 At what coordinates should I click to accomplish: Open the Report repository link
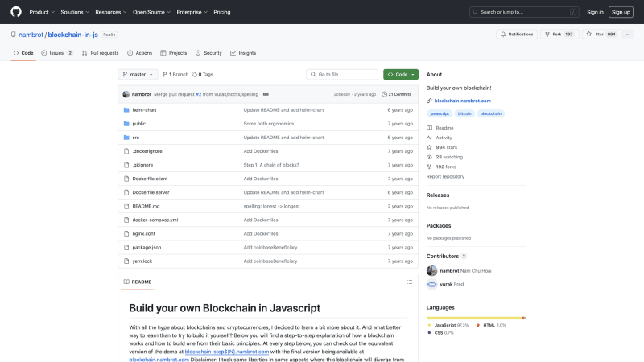[445, 176]
